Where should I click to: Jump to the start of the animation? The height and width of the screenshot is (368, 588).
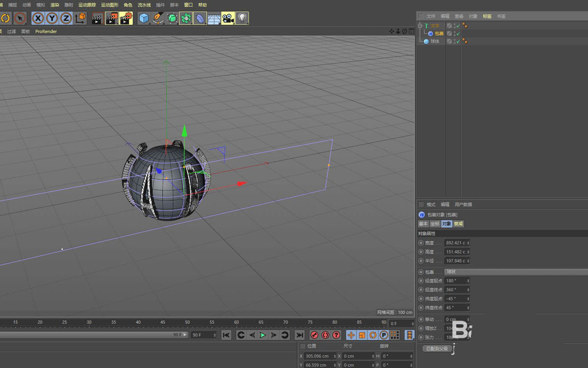coord(226,335)
